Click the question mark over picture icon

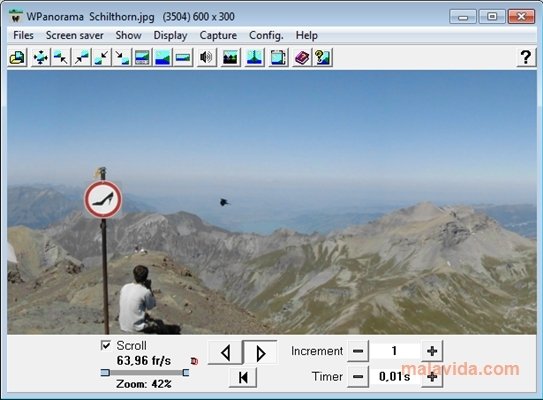[322, 57]
